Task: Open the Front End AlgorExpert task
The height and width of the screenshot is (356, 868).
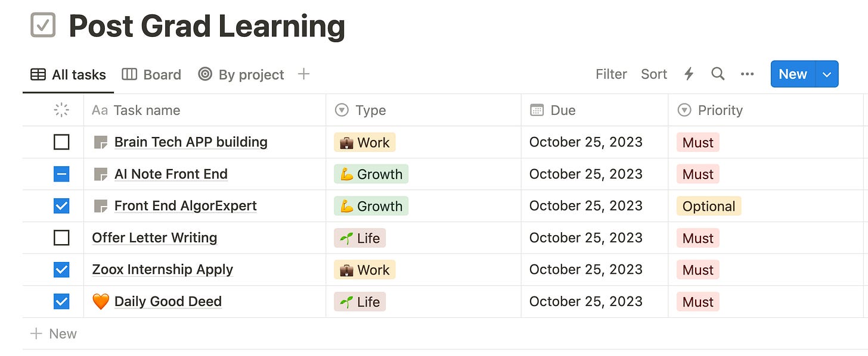Action: 185,206
